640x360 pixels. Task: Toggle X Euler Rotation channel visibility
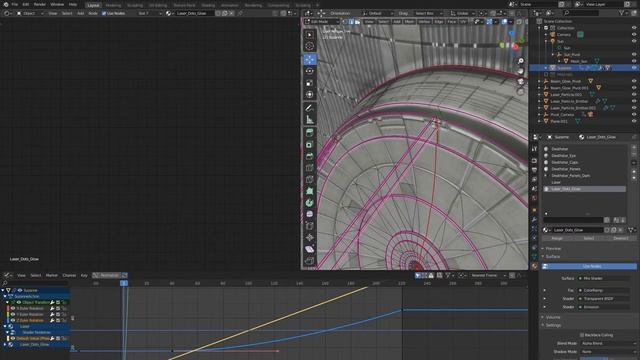pyautogui.click(x=13, y=309)
